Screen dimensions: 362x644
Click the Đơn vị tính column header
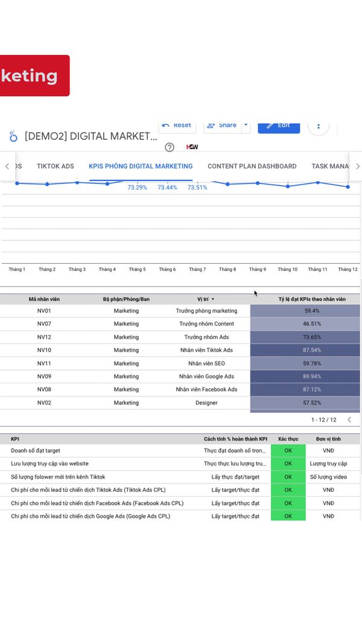coord(328,439)
